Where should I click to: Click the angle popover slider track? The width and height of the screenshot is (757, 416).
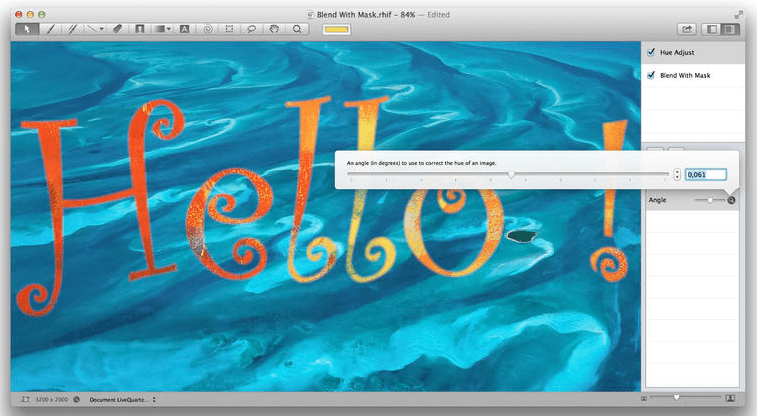click(508, 174)
